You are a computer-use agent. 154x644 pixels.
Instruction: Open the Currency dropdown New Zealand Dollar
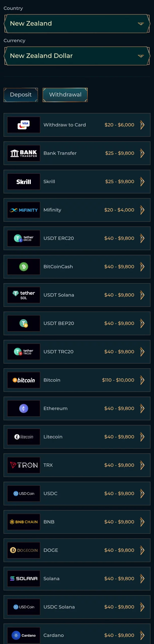77,56
